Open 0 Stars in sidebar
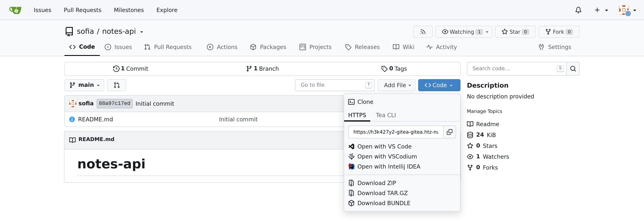This screenshot has width=644, height=221. (x=482, y=146)
